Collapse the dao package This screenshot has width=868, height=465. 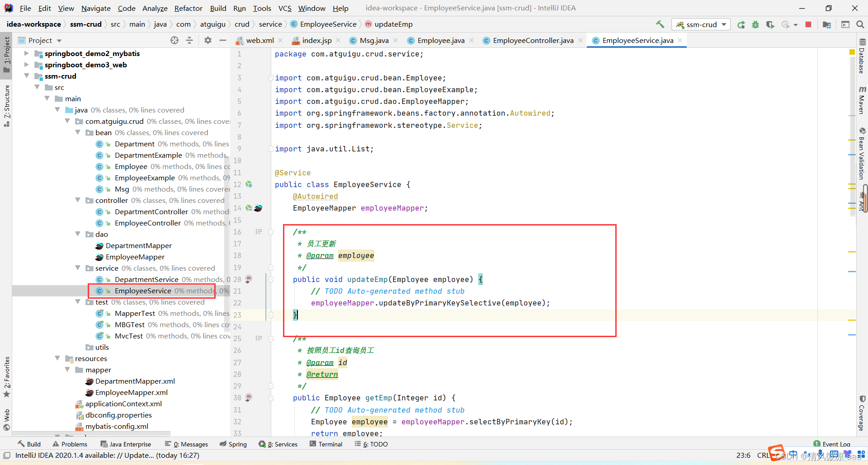[x=78, y=234]
